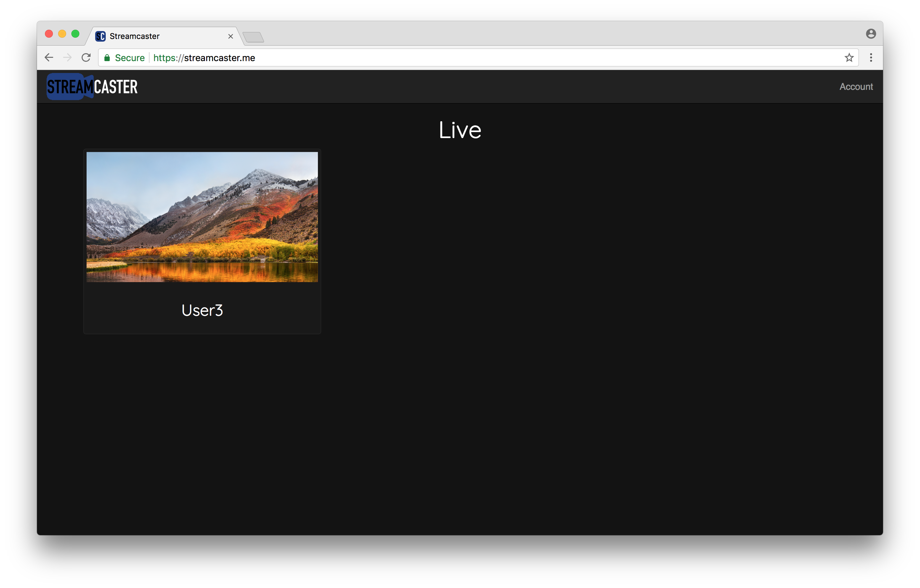
Task: Open the Account link in navbar
Action: [856, 87]
